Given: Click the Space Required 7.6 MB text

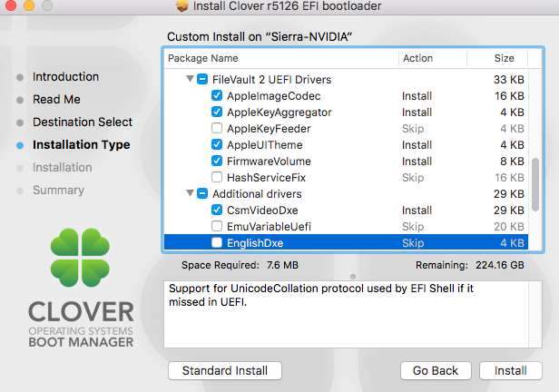Looking at the screenshot, I should [240, 265].
